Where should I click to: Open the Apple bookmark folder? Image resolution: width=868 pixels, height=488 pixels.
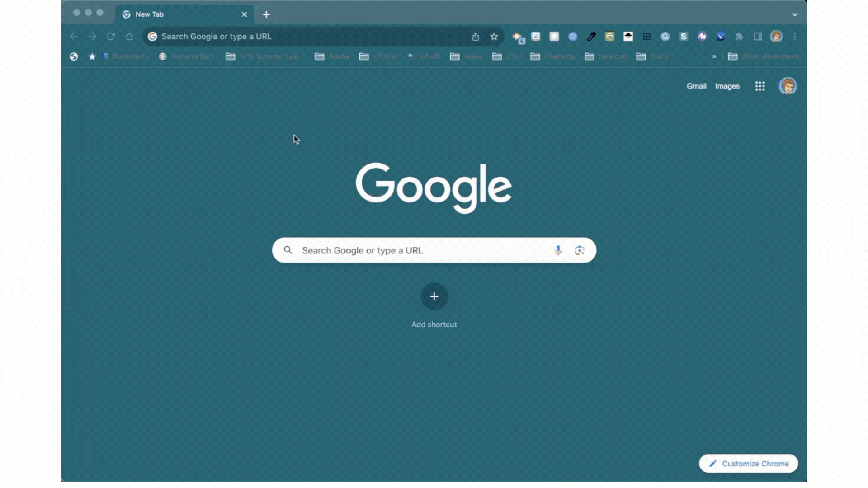point(467,56)
